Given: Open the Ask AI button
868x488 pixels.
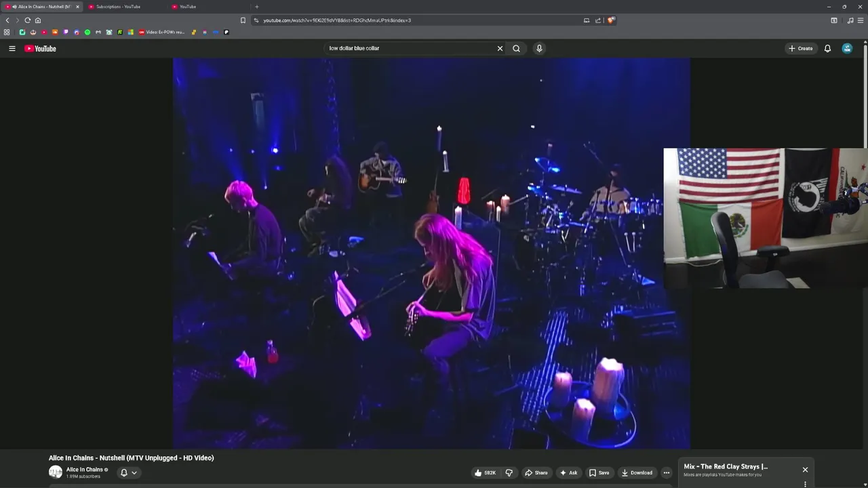Looking at the screenshot, I should (568, 472).
